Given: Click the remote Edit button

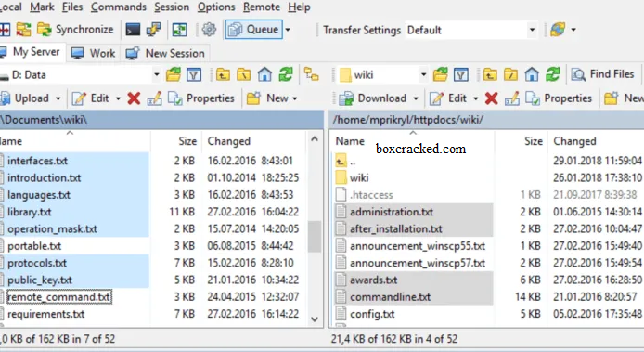Looking at the screenshot, I should tap(448, 98).
